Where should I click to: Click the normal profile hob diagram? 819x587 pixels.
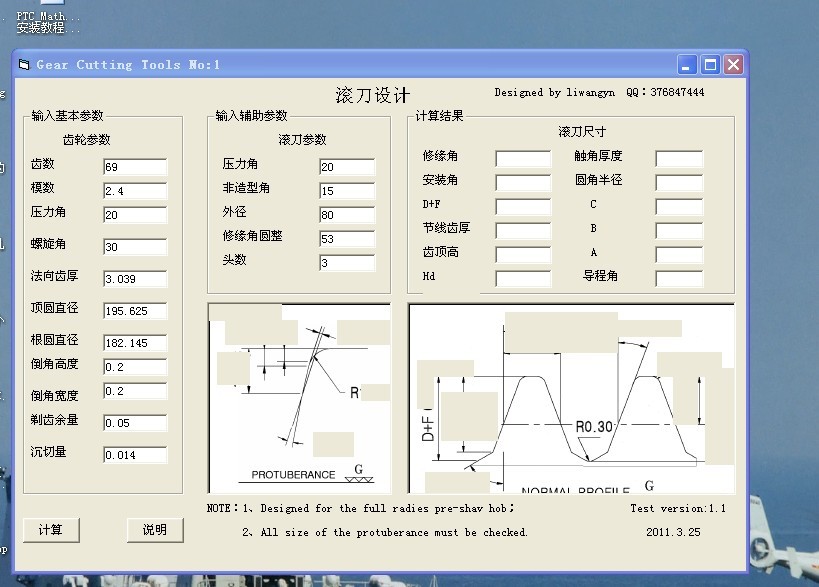(x=571, y=398)
